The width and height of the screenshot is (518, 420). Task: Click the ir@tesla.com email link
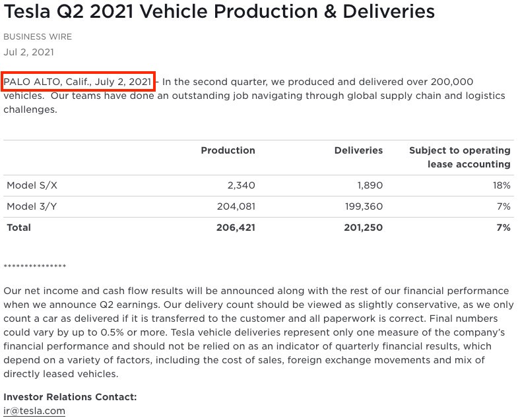tap(34, 411)
